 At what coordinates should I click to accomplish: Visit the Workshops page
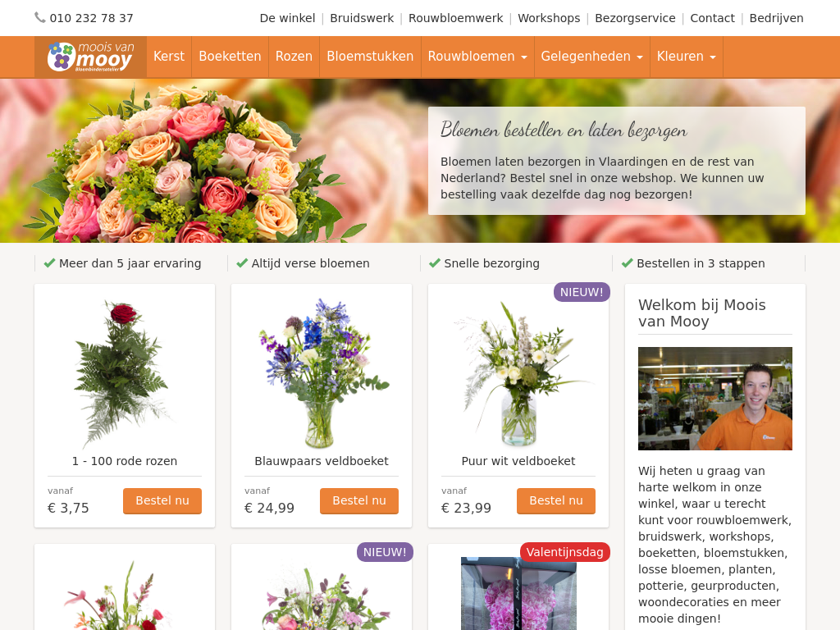pyautogui.click(x=549, y=18)
